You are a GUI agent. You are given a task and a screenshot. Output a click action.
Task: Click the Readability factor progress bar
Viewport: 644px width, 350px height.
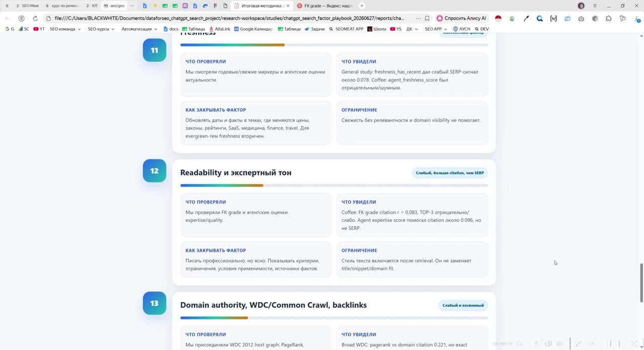point(334,186)
